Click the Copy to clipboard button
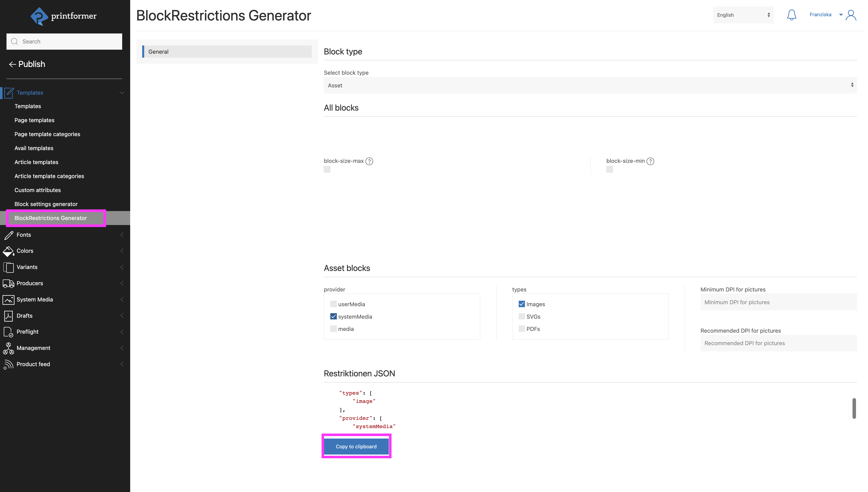 (x=356, y=446)
